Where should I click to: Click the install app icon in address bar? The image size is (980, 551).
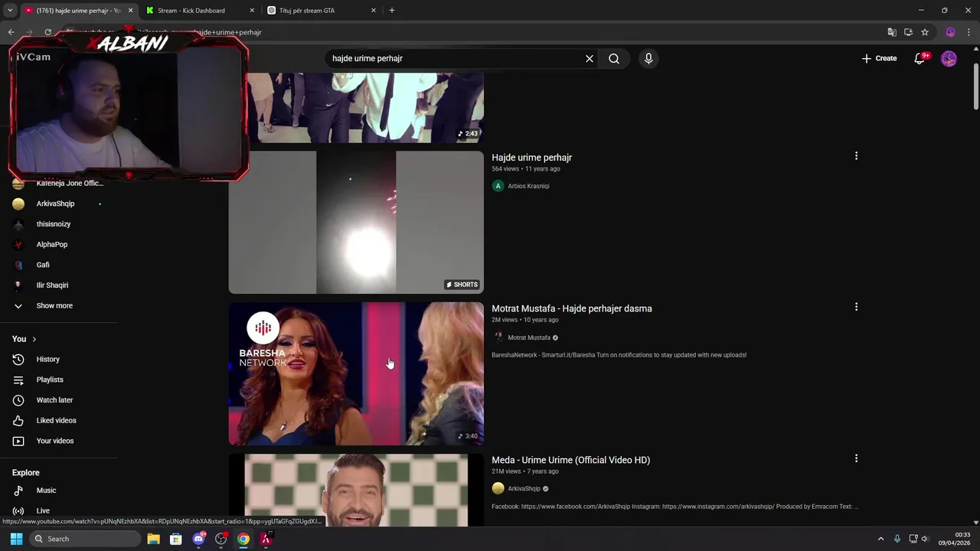click(908, 32)
